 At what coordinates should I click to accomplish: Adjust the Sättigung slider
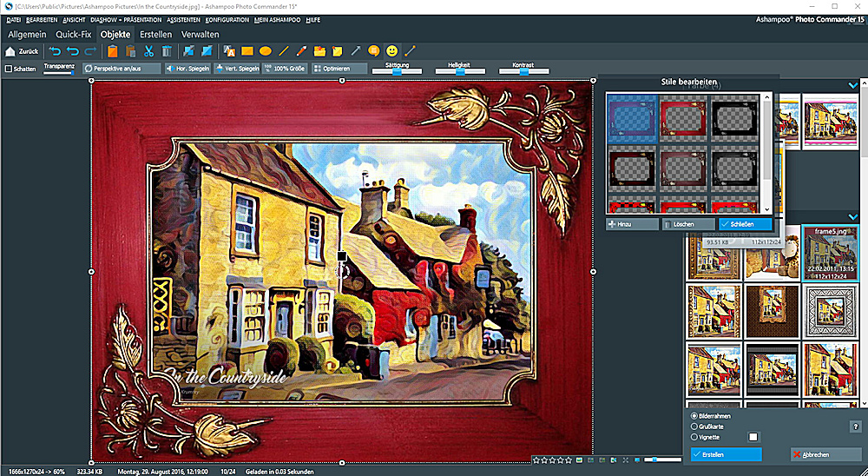pyautogui.click(x=397, y=71)
